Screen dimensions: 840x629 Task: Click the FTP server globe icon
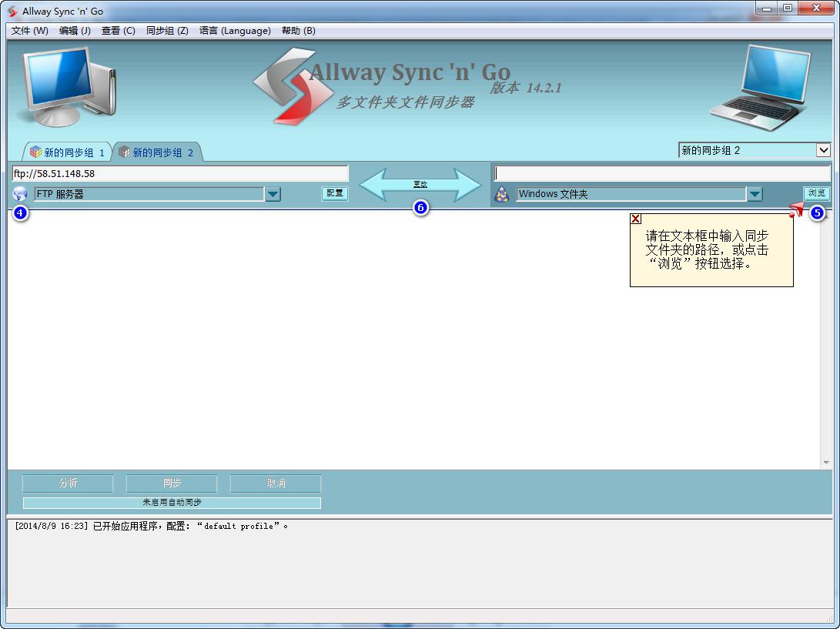[20, 193]
